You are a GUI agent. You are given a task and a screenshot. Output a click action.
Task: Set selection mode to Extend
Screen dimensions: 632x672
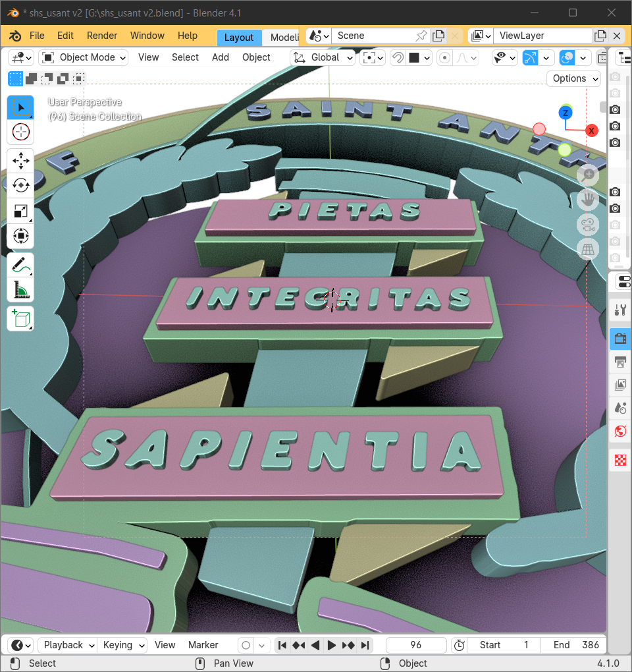pyautogui.click(x=31, y=79)
